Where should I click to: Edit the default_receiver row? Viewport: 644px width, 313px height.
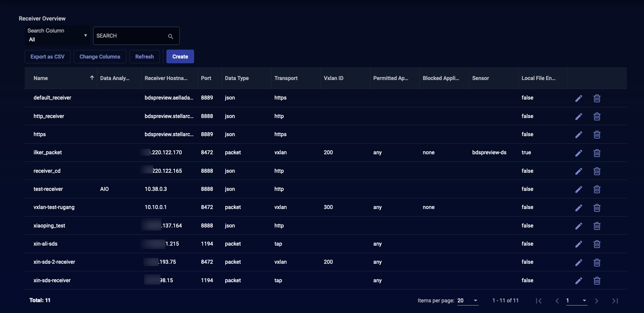click(x=579, y=99)
